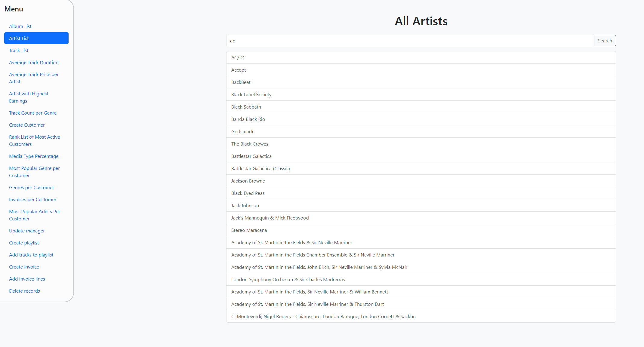Open Average Track Duration link
This screenshot has height=347, width=644.
pyautogui.click(x=34, y=62)
